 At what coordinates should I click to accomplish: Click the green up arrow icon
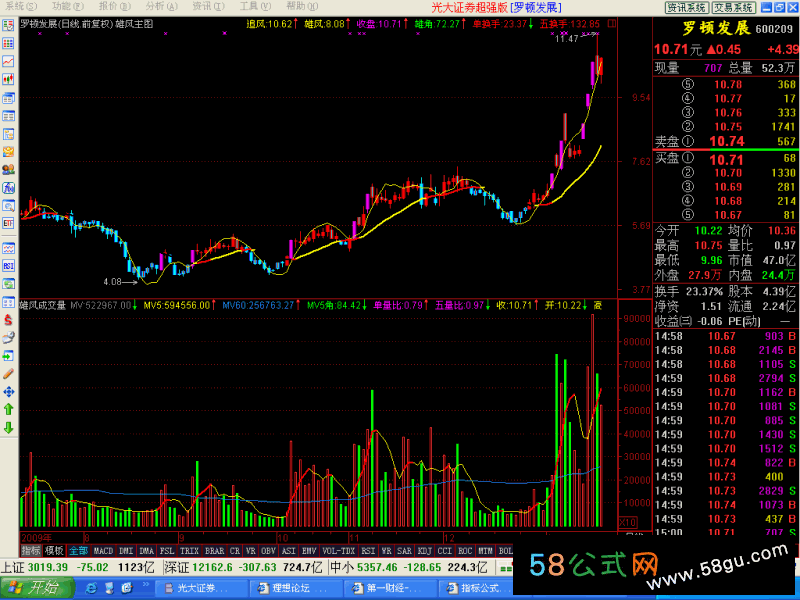point(8,409)
